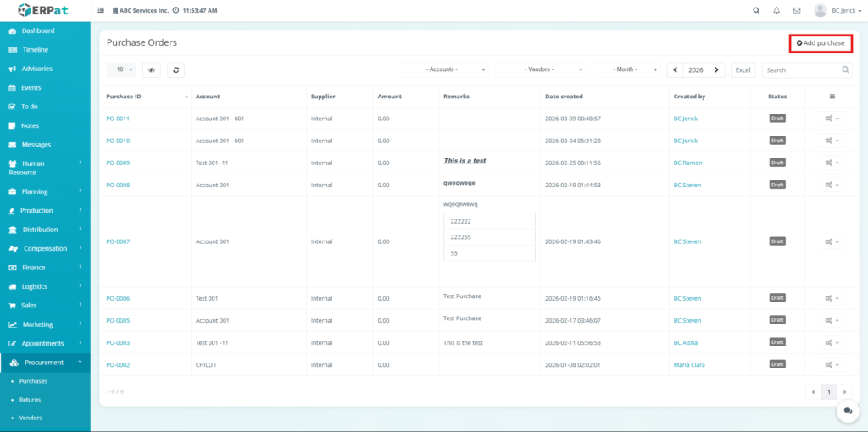Open the Month filter dropdown

[x=628, y=69]
